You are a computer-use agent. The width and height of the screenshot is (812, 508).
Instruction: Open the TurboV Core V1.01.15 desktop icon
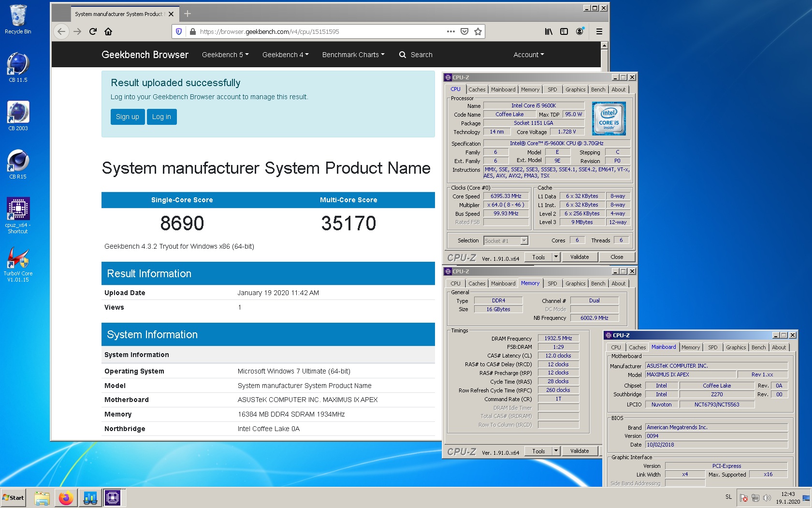coord(18,265)
